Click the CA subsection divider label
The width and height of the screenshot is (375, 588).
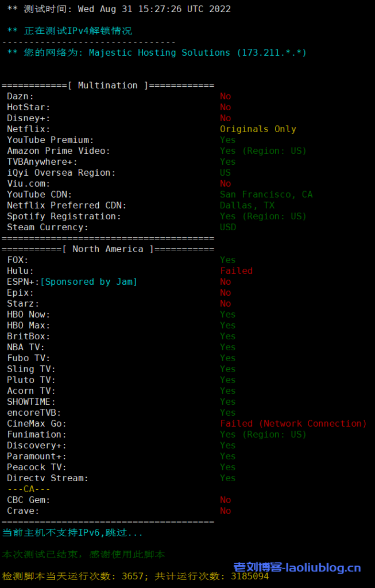[29, 489]
